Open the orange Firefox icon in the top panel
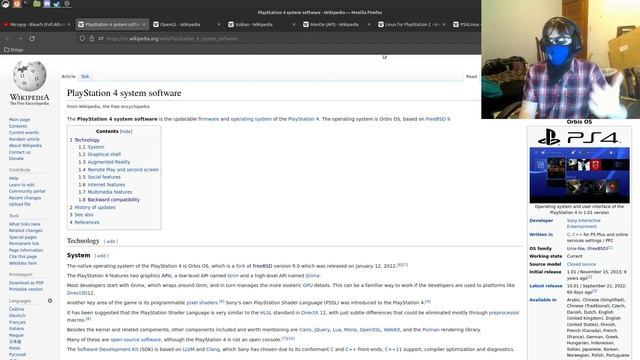Image resolution: width=640 pixels, height=360 pixels. [x=17, y=4]
